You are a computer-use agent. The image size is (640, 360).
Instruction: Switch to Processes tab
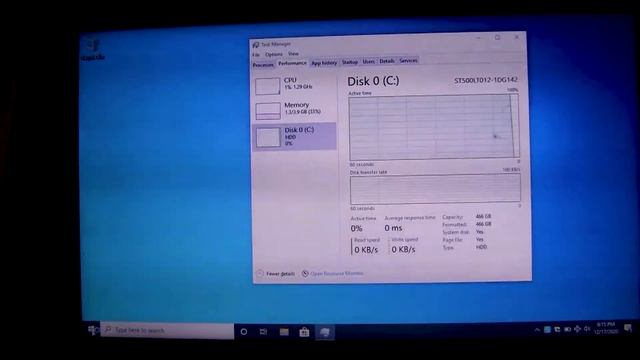pos(263,65)
